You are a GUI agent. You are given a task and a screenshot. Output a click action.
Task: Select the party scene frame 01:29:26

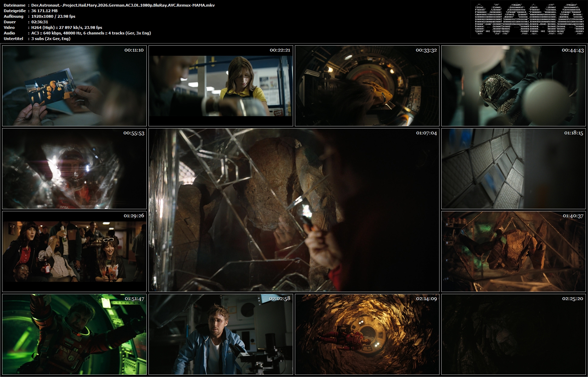pyautogui.click(x=74, y=251)
